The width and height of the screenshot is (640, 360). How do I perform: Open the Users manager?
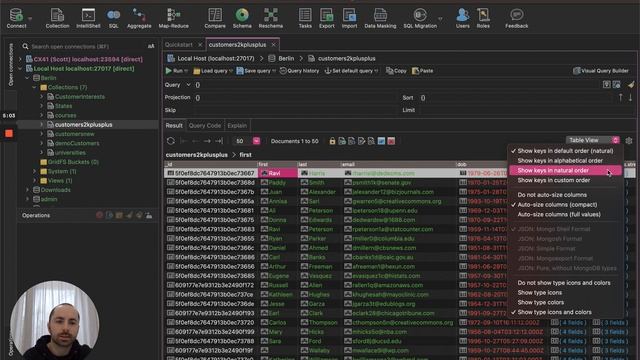[462, 18]
